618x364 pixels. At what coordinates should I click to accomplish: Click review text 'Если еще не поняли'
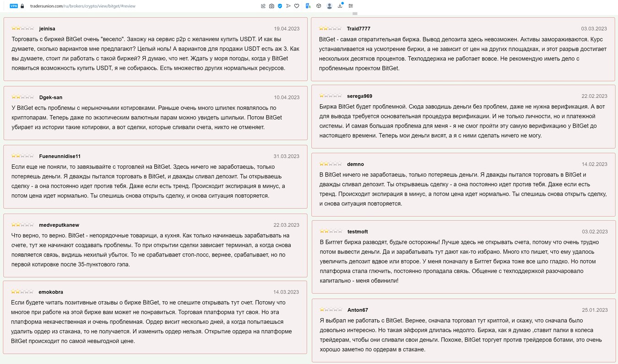click(x=148, y=181)
